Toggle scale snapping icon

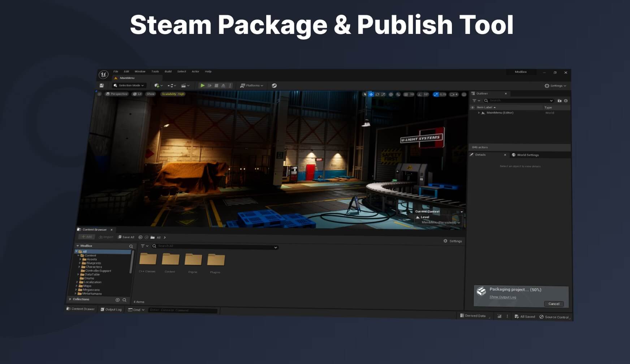tap(436, 95)
